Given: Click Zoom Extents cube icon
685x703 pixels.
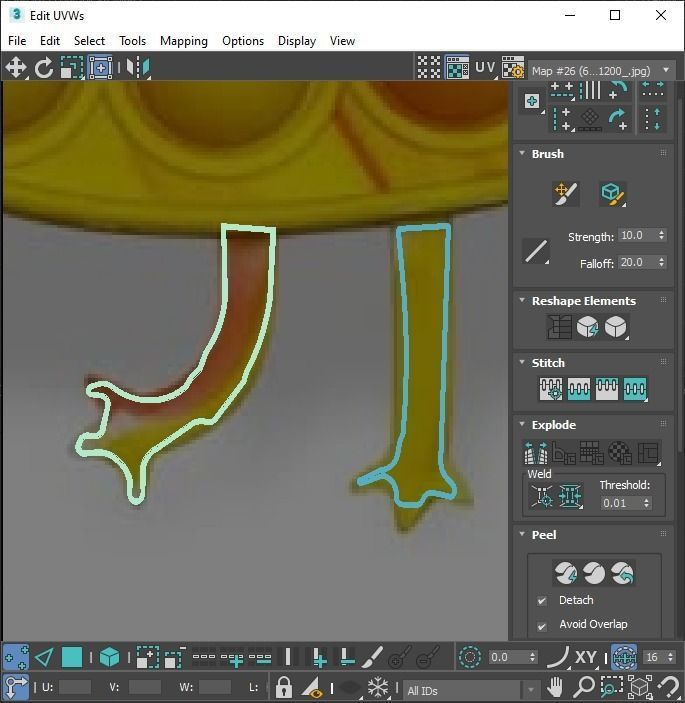Looking at the screenshot, I should coord(640,686).
